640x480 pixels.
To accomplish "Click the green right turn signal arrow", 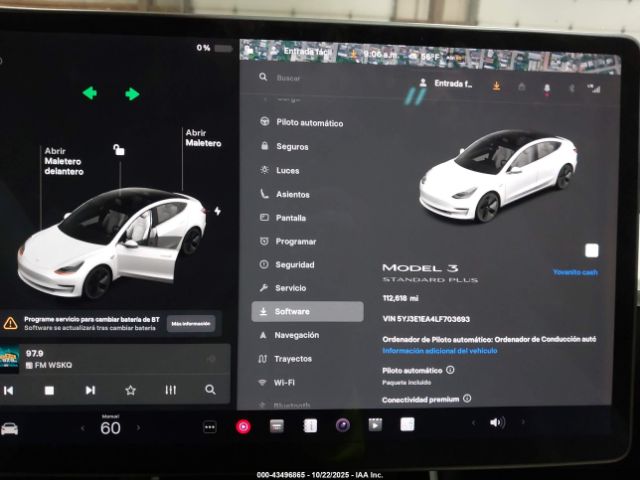I will (132, 94).
